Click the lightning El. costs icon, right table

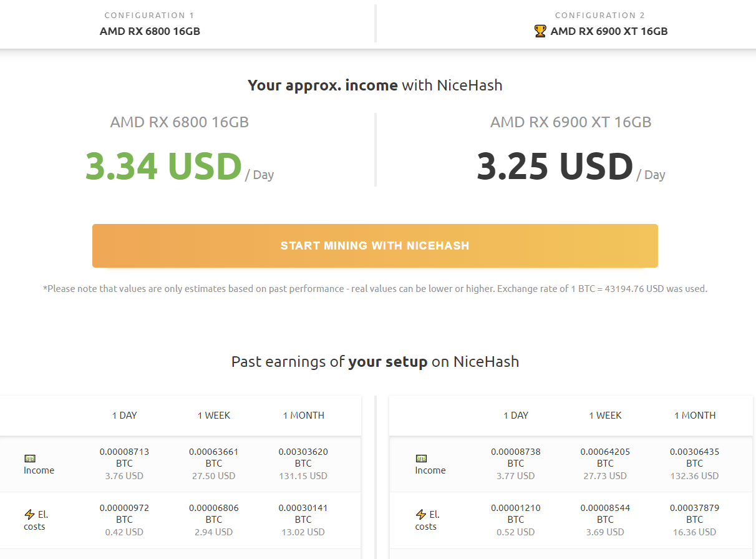pyautogui.click(x=421, y=515)
